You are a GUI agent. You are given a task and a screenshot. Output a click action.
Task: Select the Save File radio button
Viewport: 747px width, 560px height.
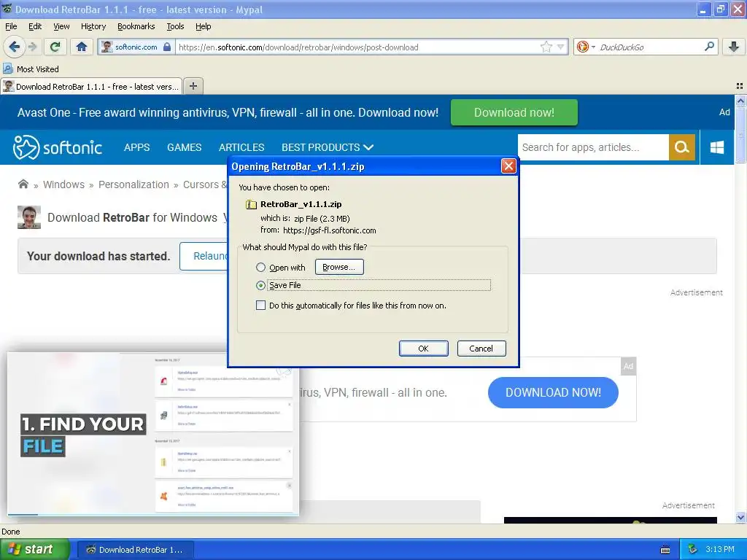pos(260,285)
